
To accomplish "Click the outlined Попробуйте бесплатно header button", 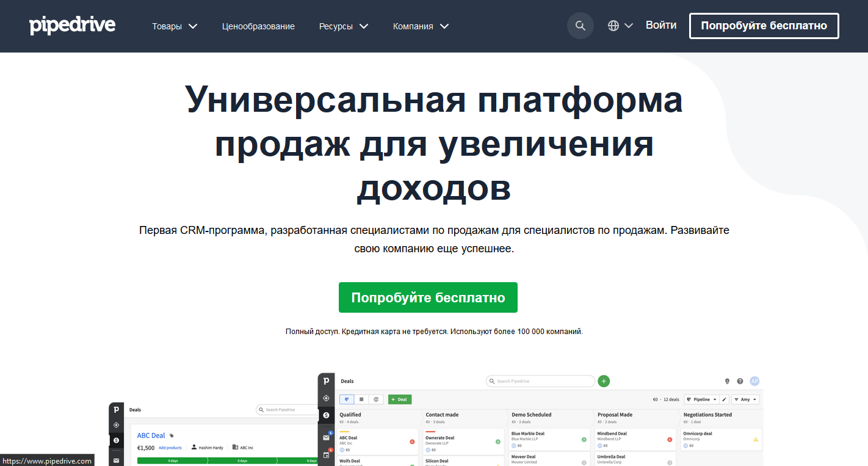I will click(764, 26).
